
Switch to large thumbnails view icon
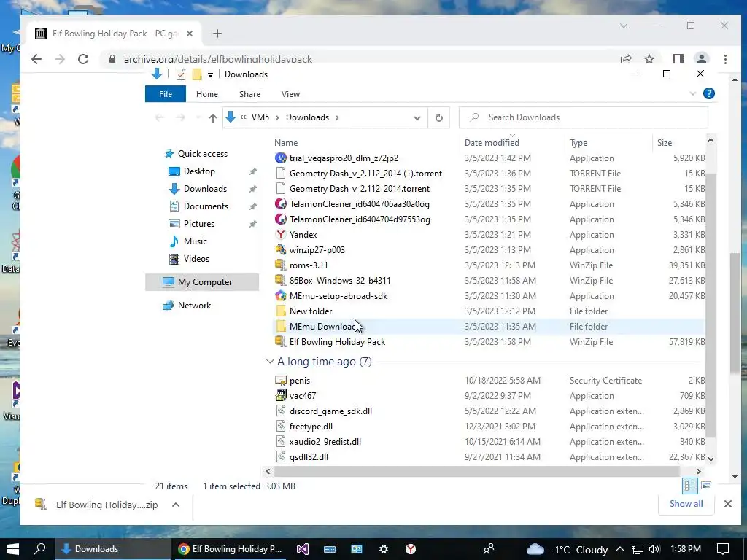coord(706,486)
